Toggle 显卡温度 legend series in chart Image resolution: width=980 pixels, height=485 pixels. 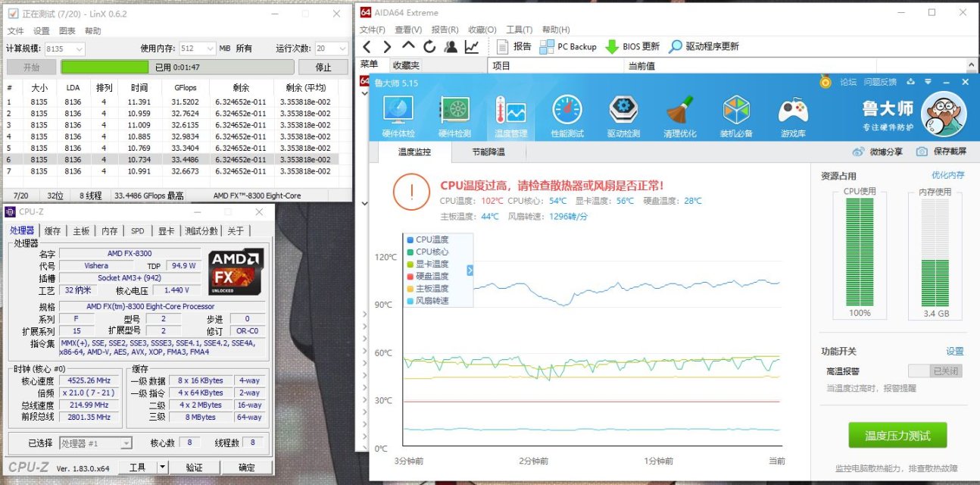coord(427,264)
